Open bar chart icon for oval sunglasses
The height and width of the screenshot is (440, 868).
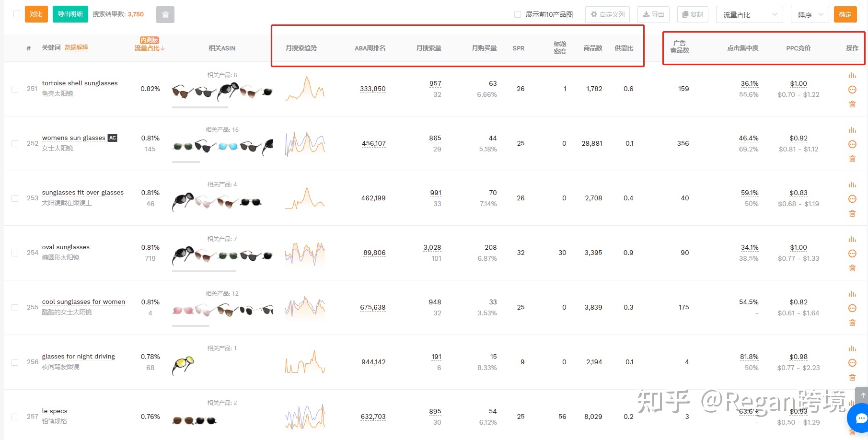click(852, 240)
